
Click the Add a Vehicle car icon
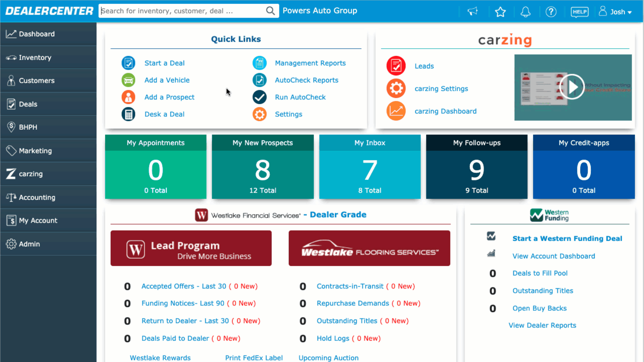tap(128, 80)
